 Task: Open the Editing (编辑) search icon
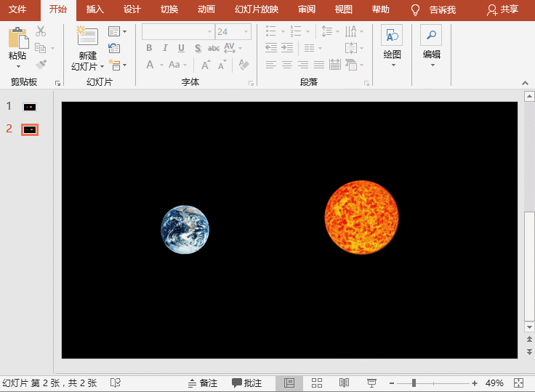coord(431,35)
